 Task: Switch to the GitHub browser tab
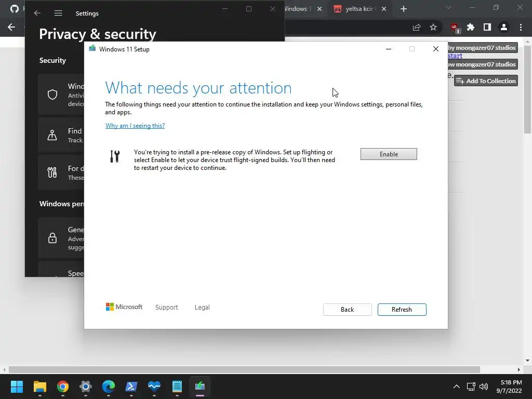click(x=14, y=9)
